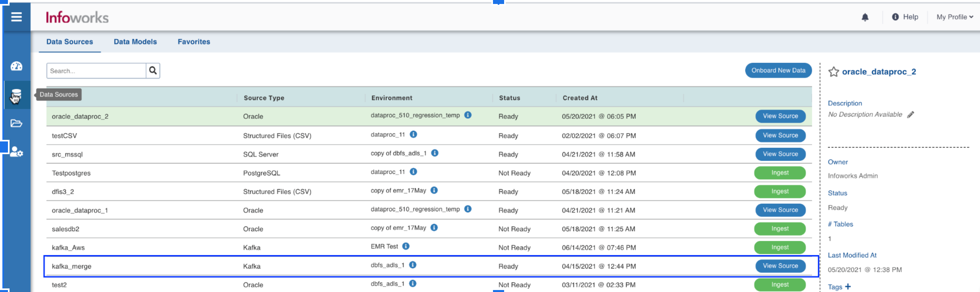
Task: Show environment info for src_mssql row
Action: [x=435, y=153]
